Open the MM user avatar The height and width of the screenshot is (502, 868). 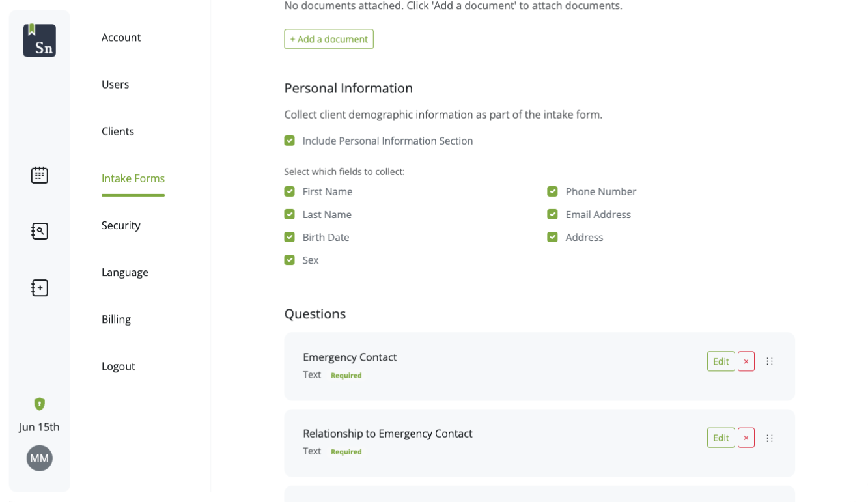(40, 458)
